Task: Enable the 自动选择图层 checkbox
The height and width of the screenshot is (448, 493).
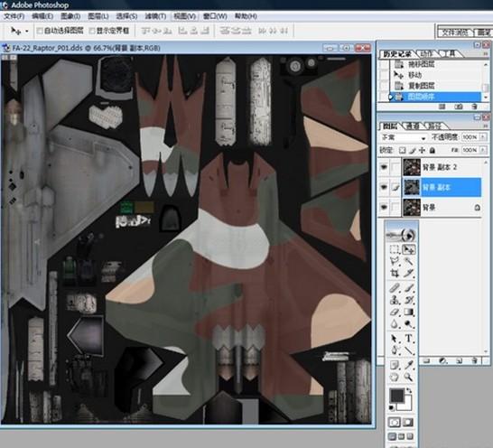Action: click(40, 31)
